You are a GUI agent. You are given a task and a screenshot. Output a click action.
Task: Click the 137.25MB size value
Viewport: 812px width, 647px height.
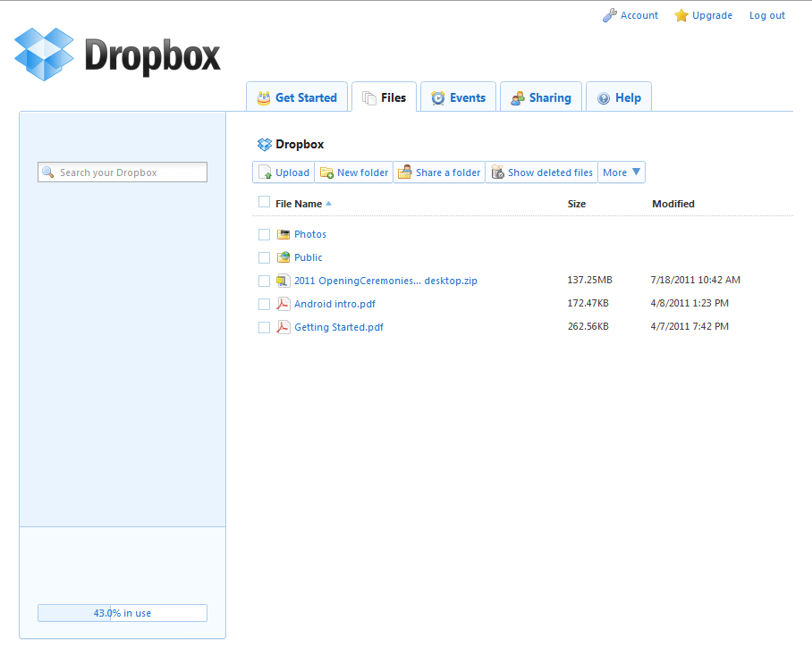click(590, 280)
